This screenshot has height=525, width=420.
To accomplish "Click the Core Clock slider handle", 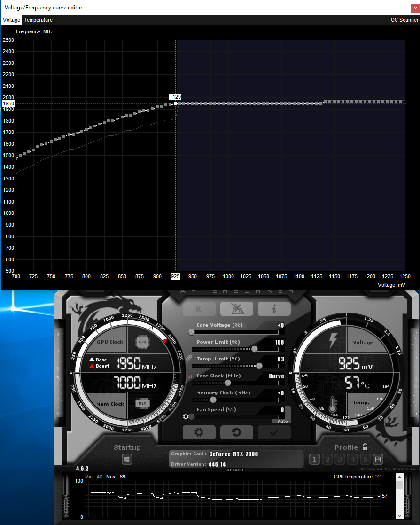I will 228,383.
